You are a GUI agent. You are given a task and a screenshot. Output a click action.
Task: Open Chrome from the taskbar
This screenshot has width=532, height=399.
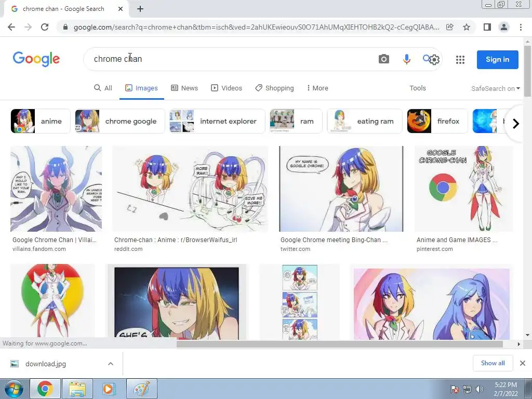(x=45, y=389)
